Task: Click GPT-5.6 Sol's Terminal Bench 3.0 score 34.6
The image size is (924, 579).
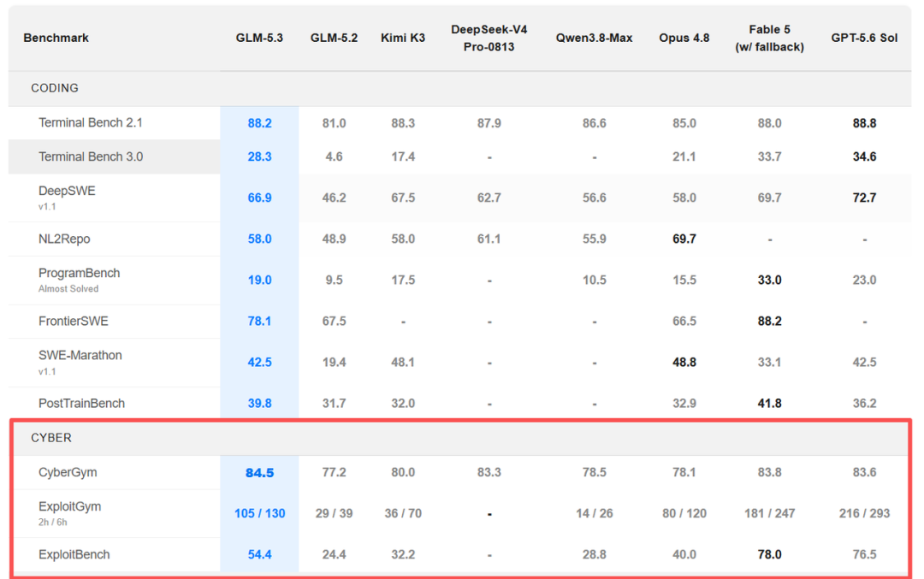Action: tap(864, 157)
